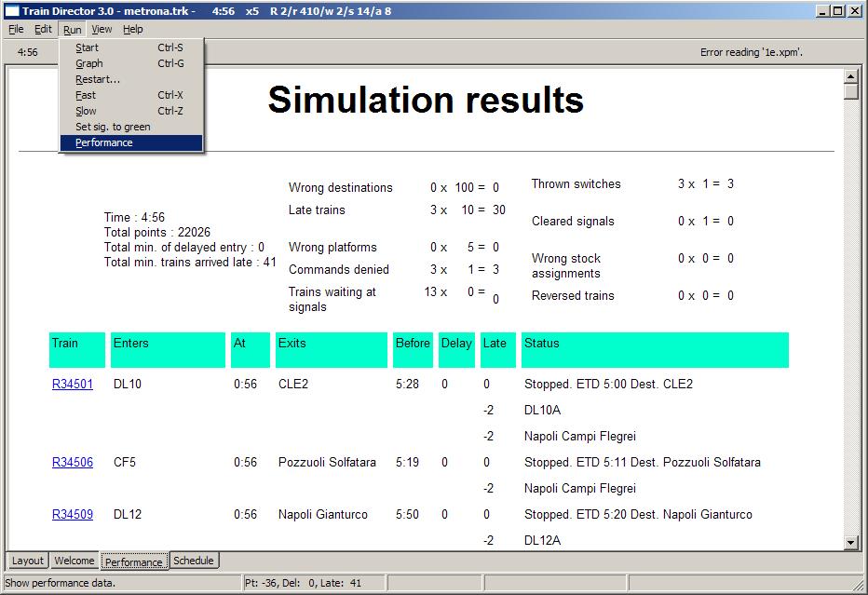The image size is (868, 595).
Task: Click the scrollbar down arrow
Action: pyautogui.click(x=850, y=542)
